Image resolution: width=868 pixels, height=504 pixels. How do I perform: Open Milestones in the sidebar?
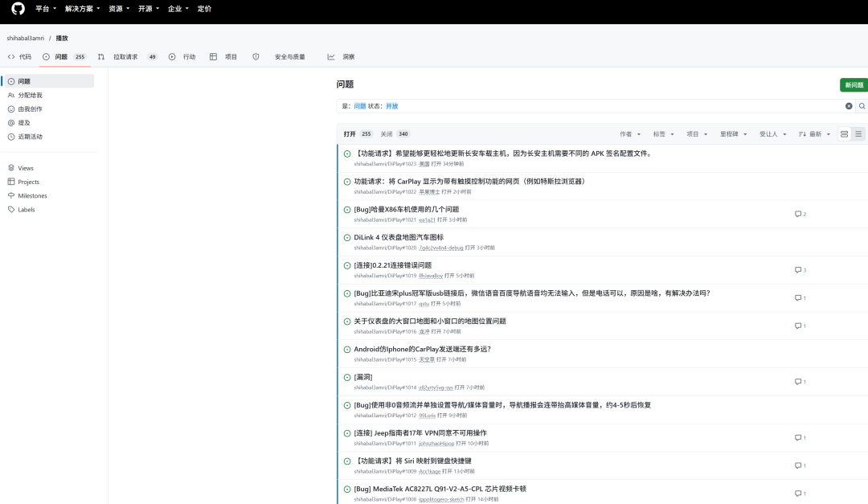coord(49,195)
